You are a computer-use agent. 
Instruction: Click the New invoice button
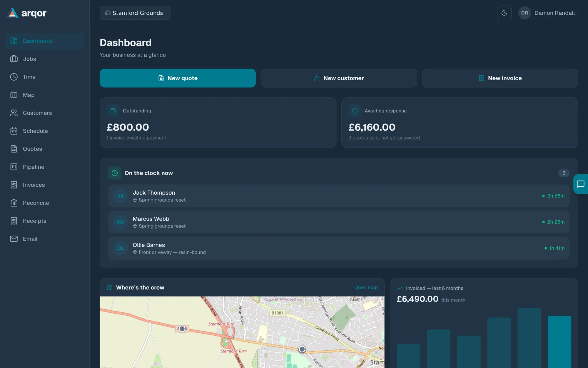click(500, 78)
